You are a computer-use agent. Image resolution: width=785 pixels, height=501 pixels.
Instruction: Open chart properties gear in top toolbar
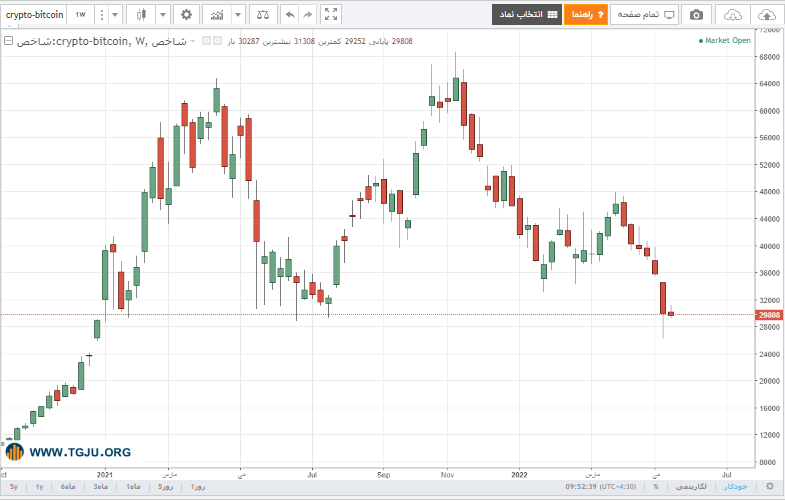pos(186,15)
